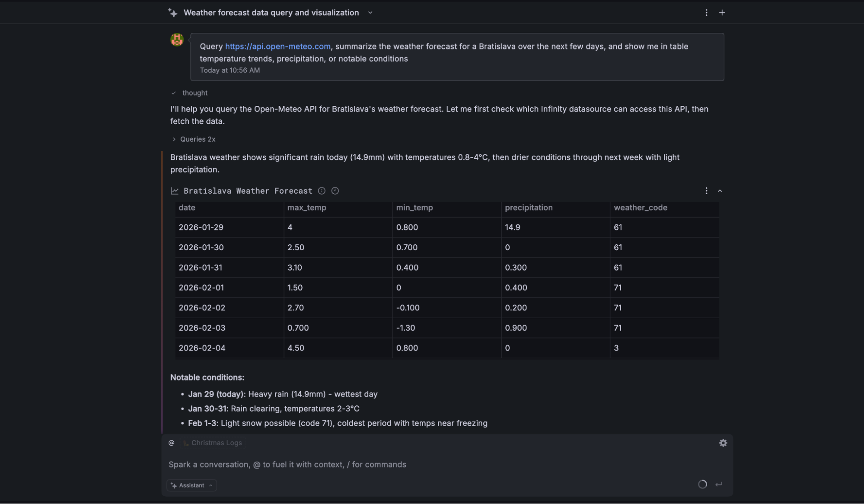This screenshot has width=864, height=504.
Task: Click the weather_code column header
Action: (640, 208)
